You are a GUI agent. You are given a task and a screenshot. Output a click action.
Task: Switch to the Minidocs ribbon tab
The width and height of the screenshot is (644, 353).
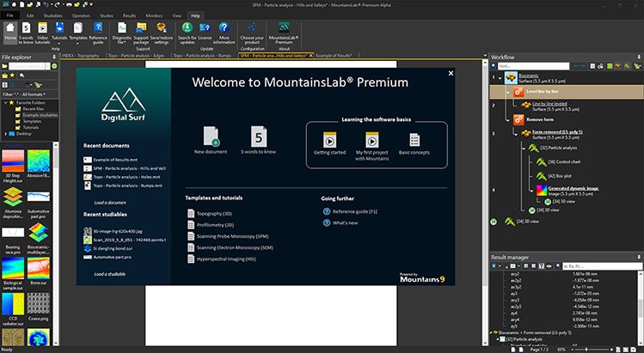pyautogui.click(x=155, y=15)
